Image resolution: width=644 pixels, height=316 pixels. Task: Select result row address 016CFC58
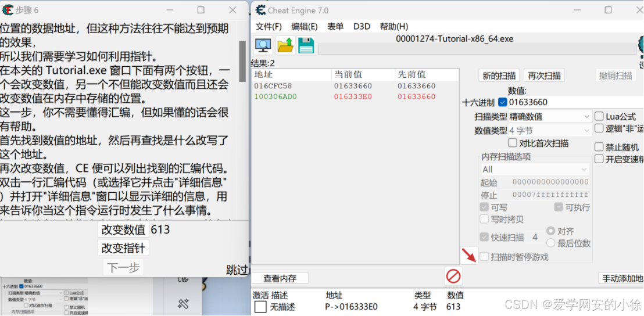tap(273, 86)
